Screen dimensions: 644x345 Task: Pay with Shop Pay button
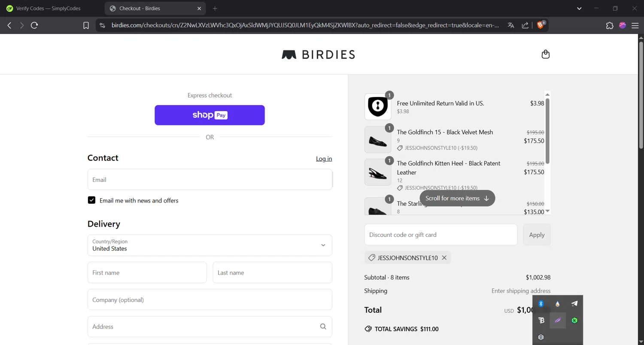pos(210,115)
